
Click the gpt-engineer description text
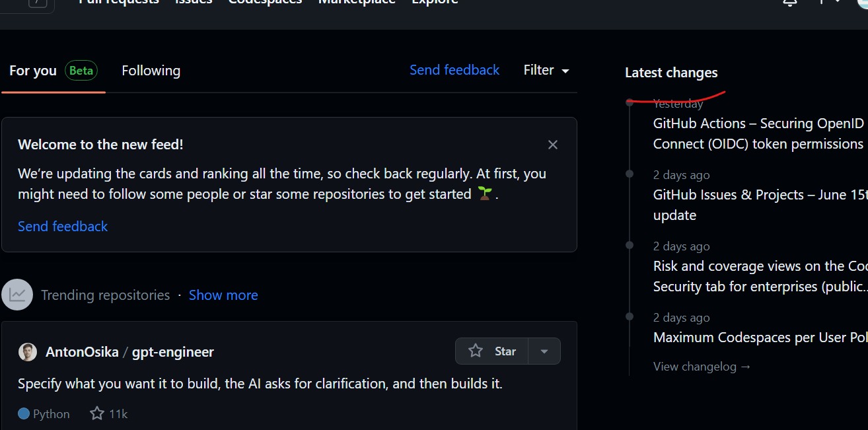click(260, 383)
